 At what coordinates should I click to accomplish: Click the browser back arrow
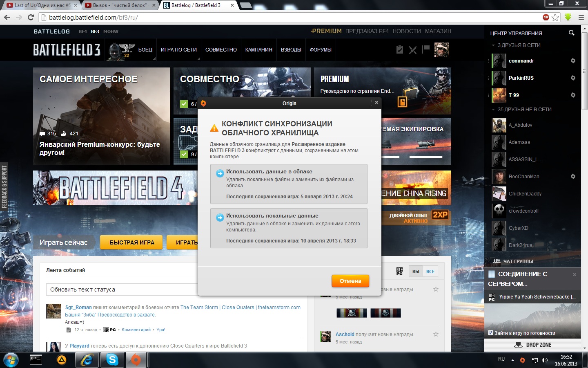[7, 17]
